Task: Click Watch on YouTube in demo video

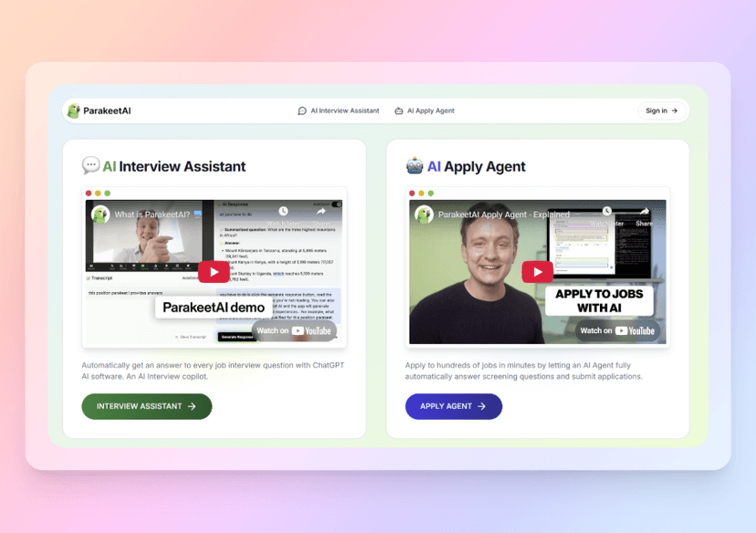Action: coord(294,330)
